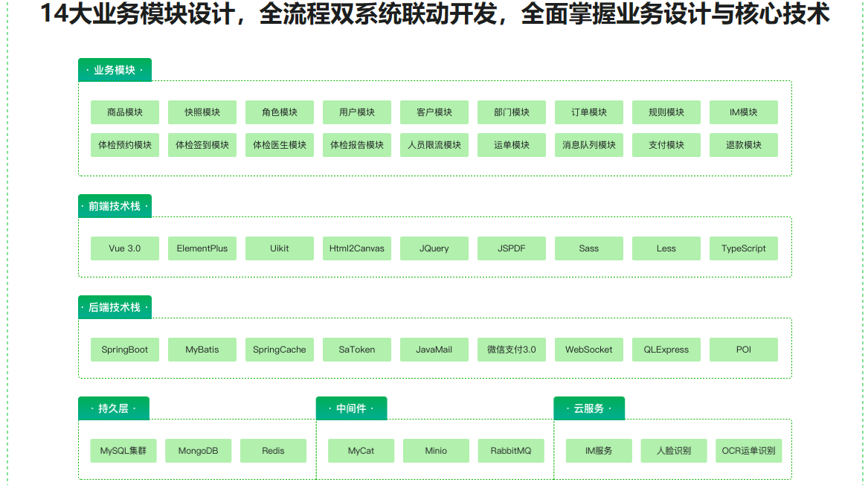
Task: Select the 用户模块 tag
Action: pyautogui.click(x=357, y=112)
